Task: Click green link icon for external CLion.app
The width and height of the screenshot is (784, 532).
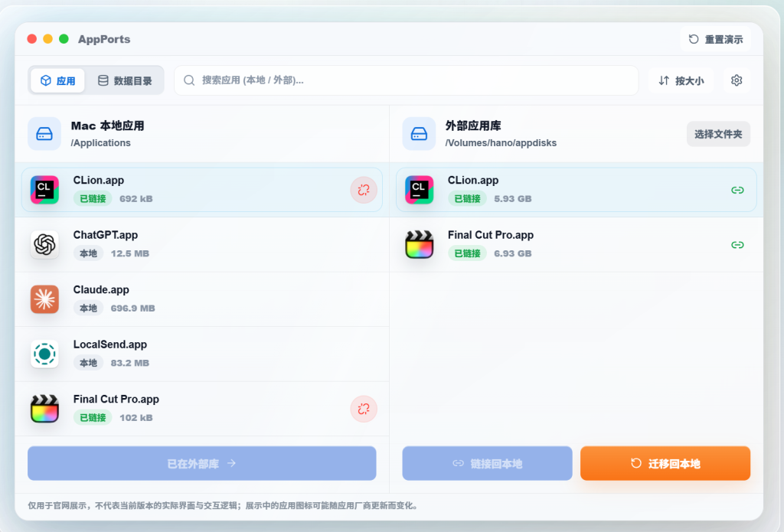Action: click(737, 190)
